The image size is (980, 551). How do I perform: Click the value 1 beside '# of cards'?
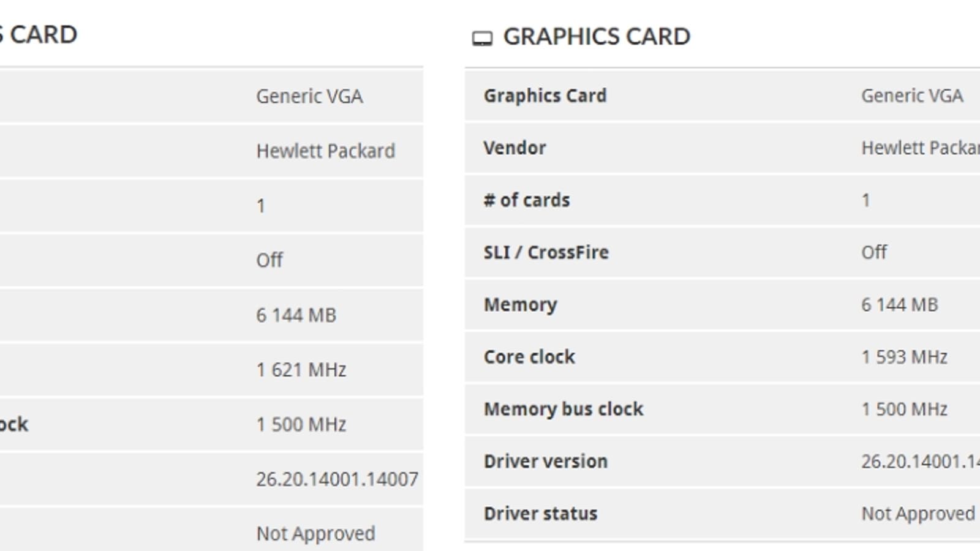[865, 200]
